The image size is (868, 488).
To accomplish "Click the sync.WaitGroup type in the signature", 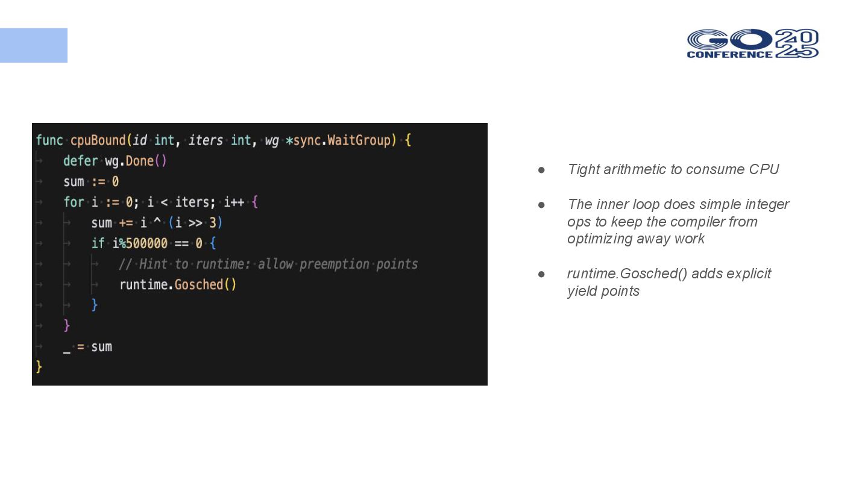I will (342, 140).
